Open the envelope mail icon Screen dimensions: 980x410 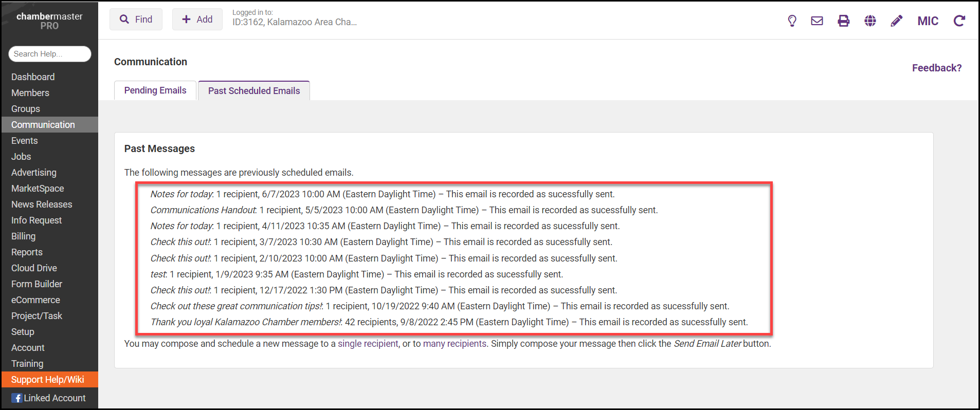click(817, 21)
